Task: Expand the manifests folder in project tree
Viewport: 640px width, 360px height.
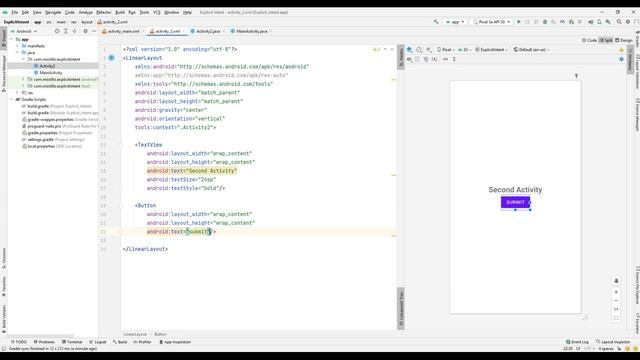Action: pyautogui.click(x=18, y=46)
